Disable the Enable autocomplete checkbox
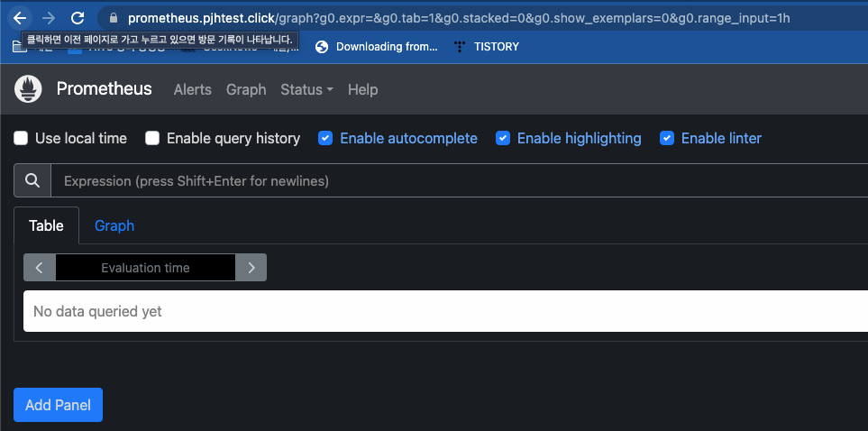This screenshot has height=431, width=868. click(x=325, y=138)
